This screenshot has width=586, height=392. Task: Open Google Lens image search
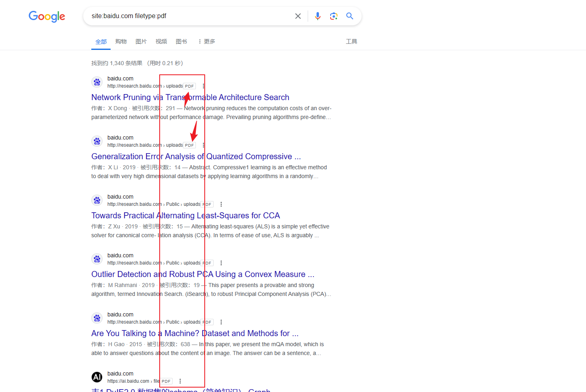333,16
